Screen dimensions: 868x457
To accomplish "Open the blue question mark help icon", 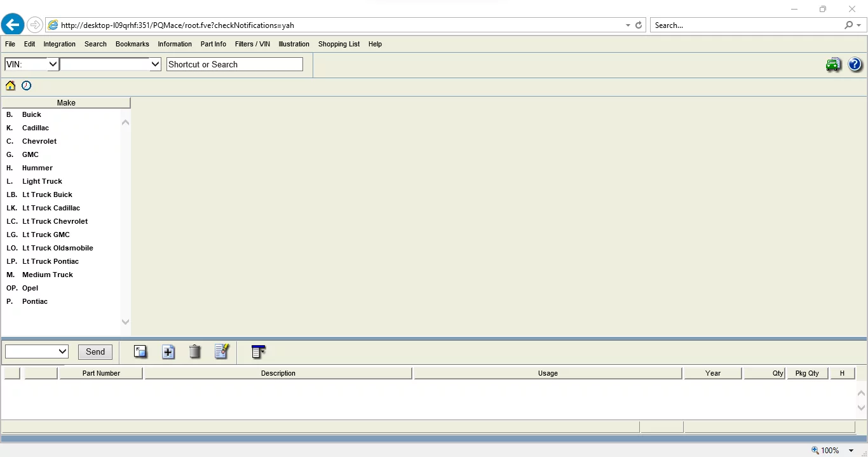I will [855, 65].
